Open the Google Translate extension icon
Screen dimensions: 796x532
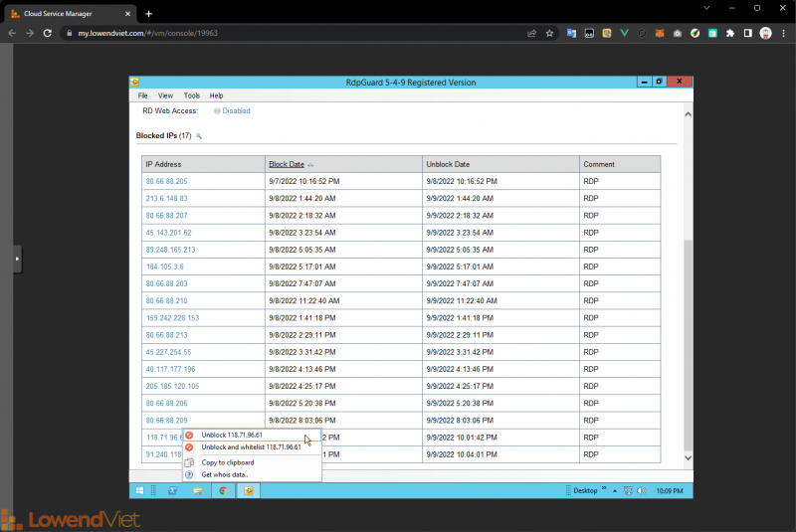tap(571, 33)
